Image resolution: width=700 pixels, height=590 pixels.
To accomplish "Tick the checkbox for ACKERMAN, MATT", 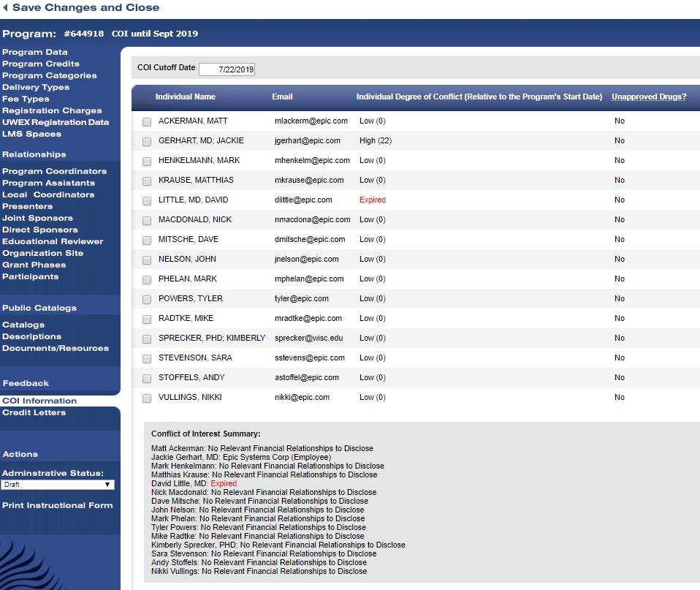I will pos(147,121).
